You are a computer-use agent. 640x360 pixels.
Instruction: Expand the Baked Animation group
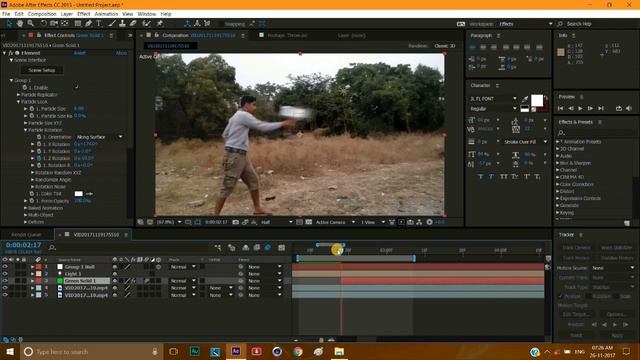(25, 208)
